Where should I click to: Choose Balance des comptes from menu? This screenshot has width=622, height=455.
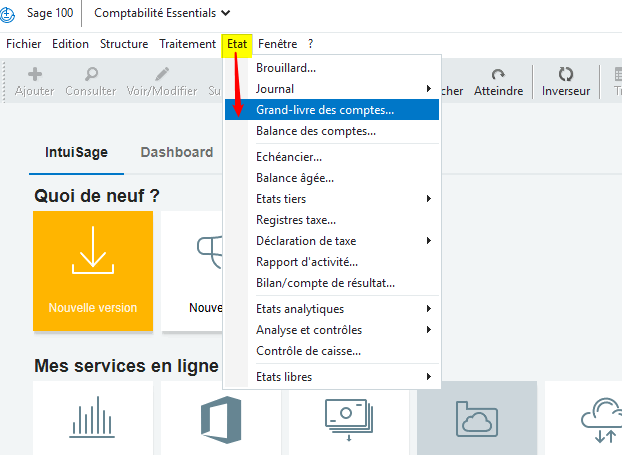coord(316,131)
